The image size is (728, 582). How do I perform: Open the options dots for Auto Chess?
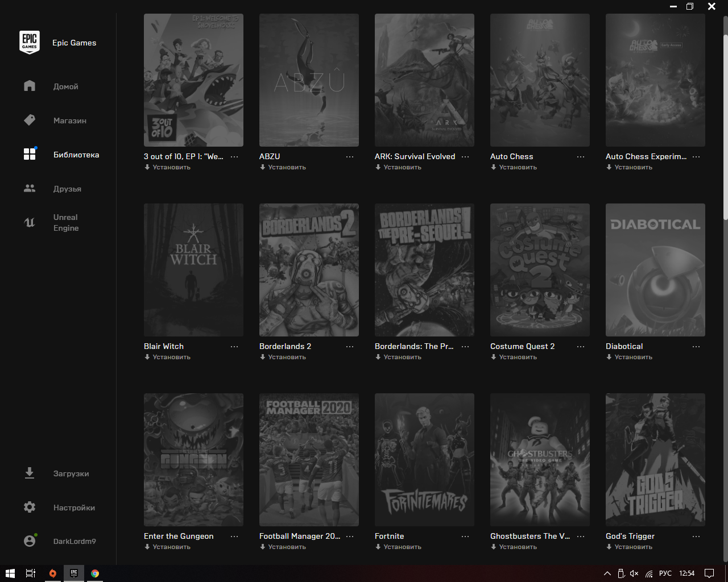coord(581,157)
